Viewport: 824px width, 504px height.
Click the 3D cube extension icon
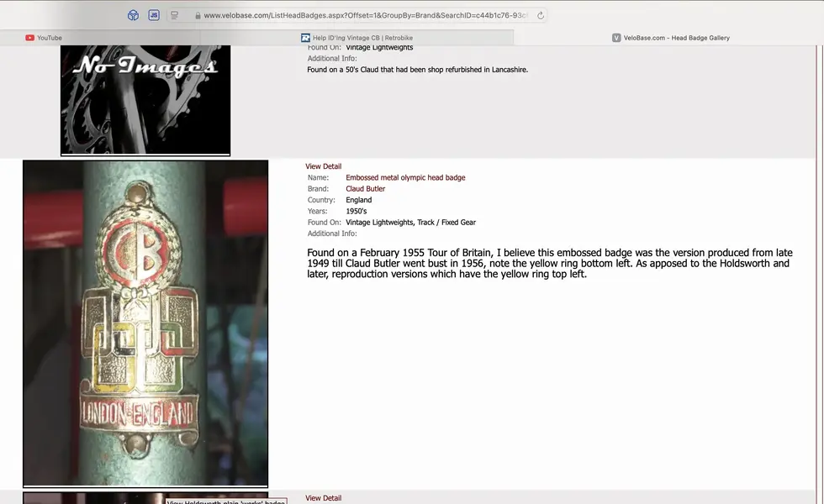[133, 15]
